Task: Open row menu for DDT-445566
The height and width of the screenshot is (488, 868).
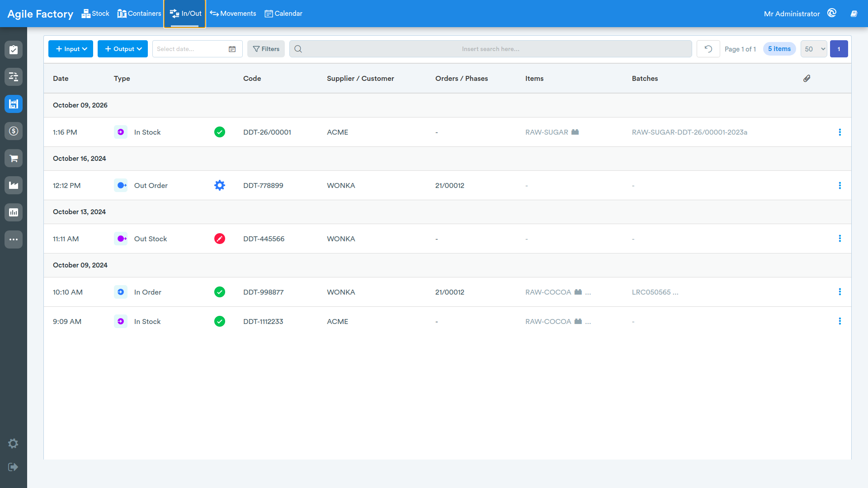Action: 840,239
